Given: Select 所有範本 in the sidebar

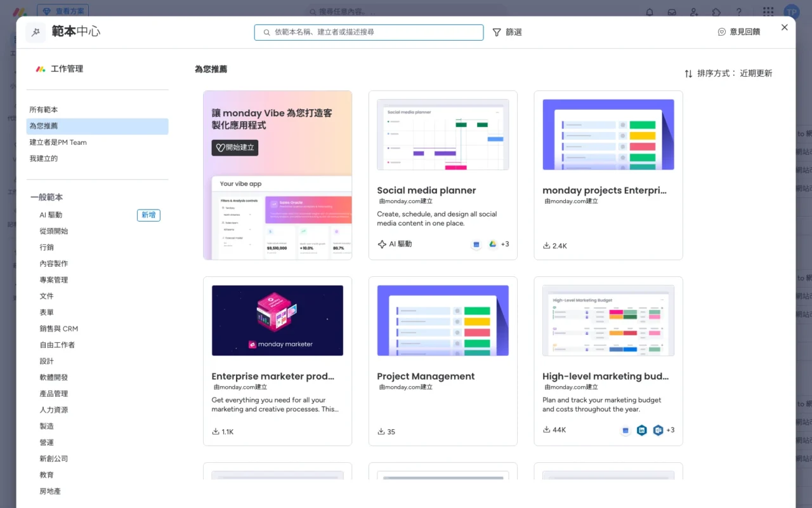Looking at the screenshot, I should [x=98, y=110].
